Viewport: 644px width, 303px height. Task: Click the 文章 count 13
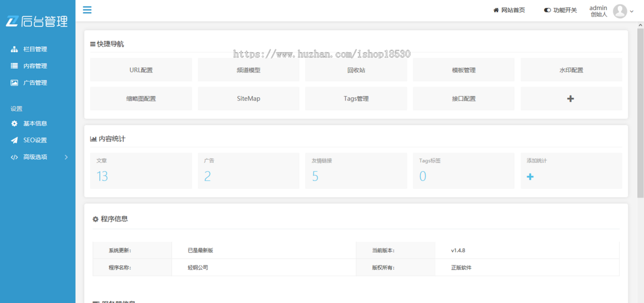[103, 176]
